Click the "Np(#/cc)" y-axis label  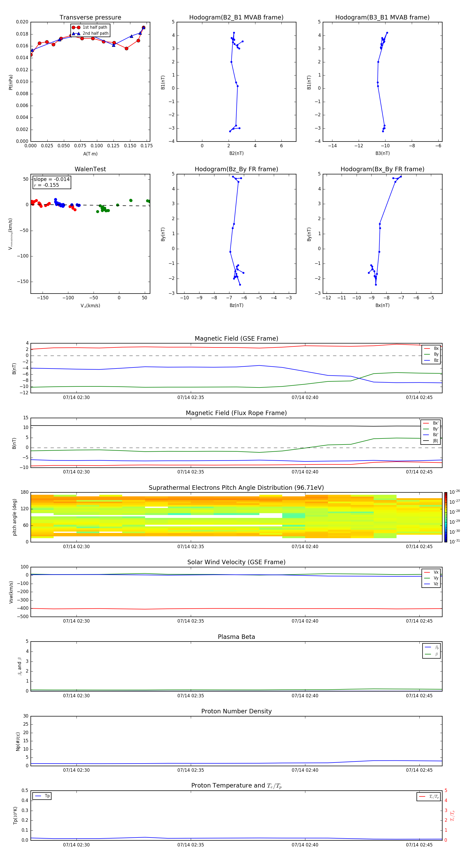[x=18, y=741]
